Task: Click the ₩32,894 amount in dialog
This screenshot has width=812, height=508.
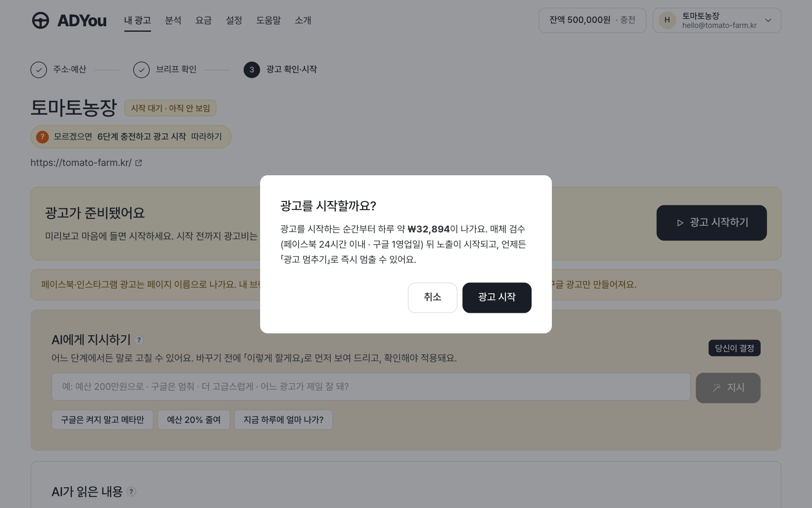Action: coord(428,229)
